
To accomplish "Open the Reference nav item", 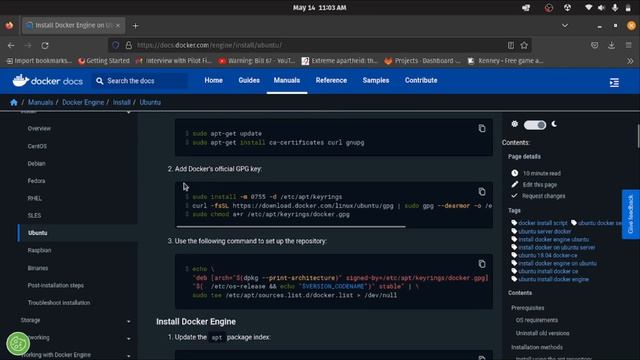I will coord(331,80).
